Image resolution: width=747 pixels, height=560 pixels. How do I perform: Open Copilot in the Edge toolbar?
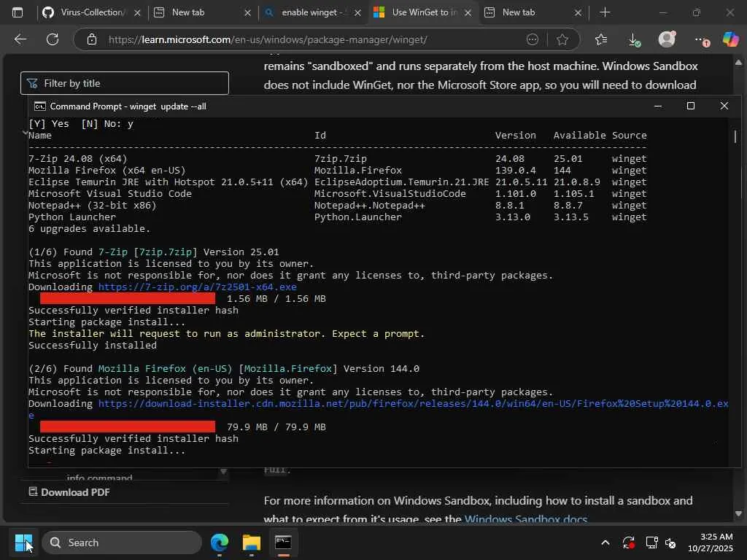[730, 39]
